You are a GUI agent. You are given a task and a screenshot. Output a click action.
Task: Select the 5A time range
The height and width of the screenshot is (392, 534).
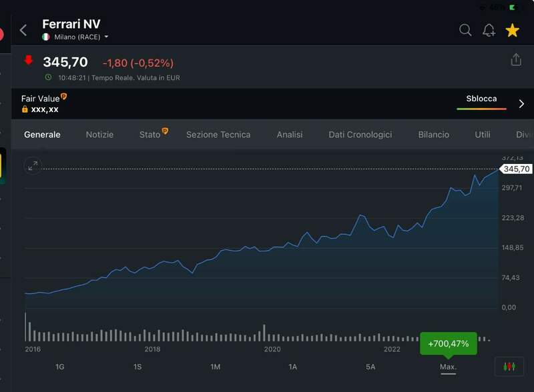[x=370, y=367]
